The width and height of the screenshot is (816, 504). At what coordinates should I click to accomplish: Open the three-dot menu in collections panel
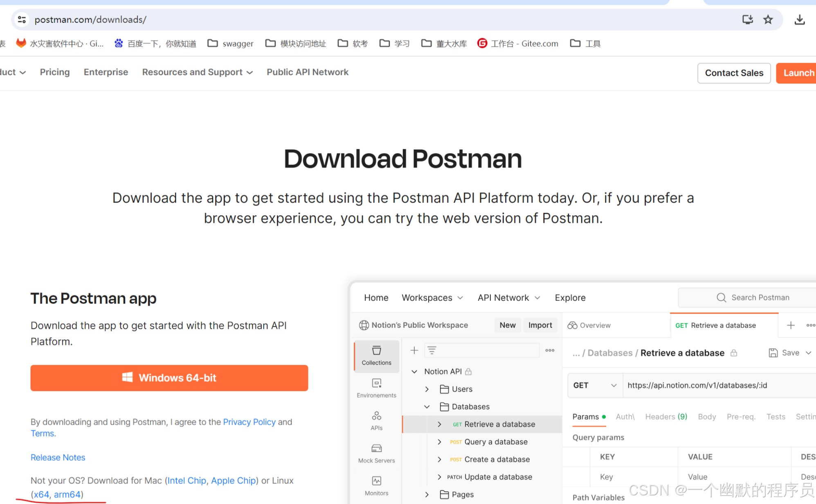pyautogui.click(x=550, y=350)
